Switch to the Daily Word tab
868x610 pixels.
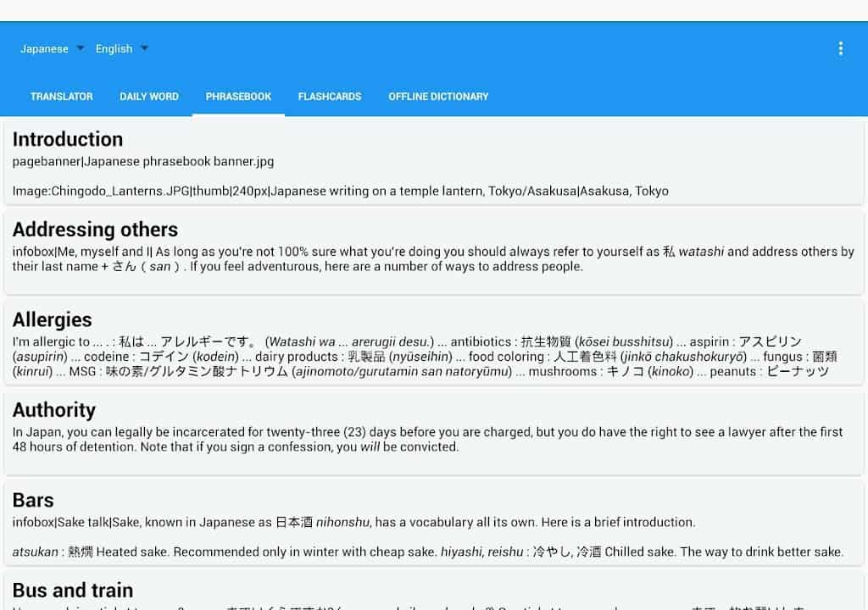pos(149,97)
